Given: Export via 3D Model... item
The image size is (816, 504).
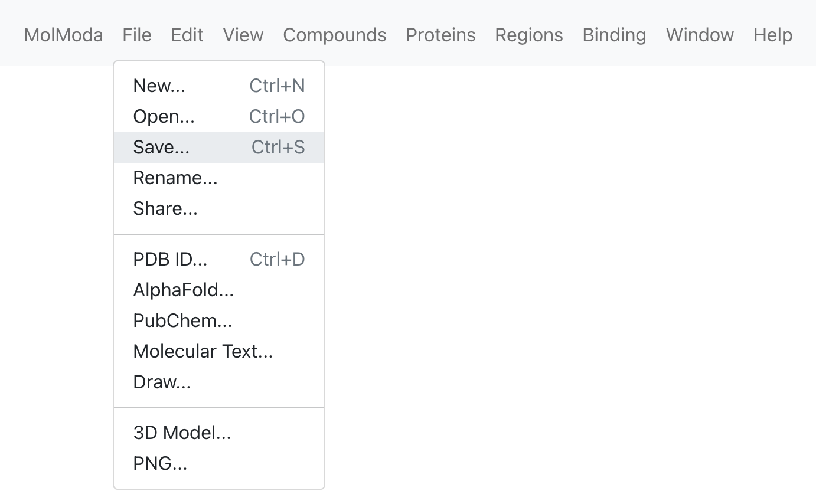Looking at the screenshot, I should coord(219,433).
